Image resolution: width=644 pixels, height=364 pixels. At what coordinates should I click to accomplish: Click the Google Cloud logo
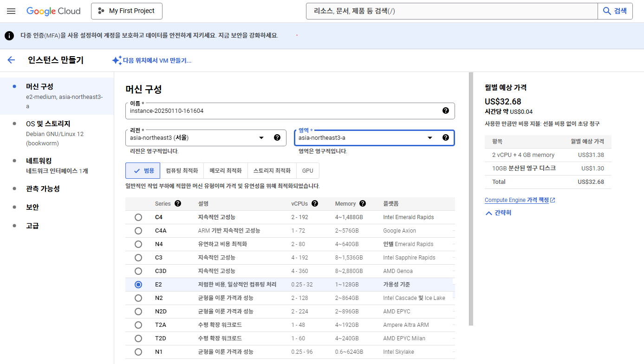click(x=53, y=11)
